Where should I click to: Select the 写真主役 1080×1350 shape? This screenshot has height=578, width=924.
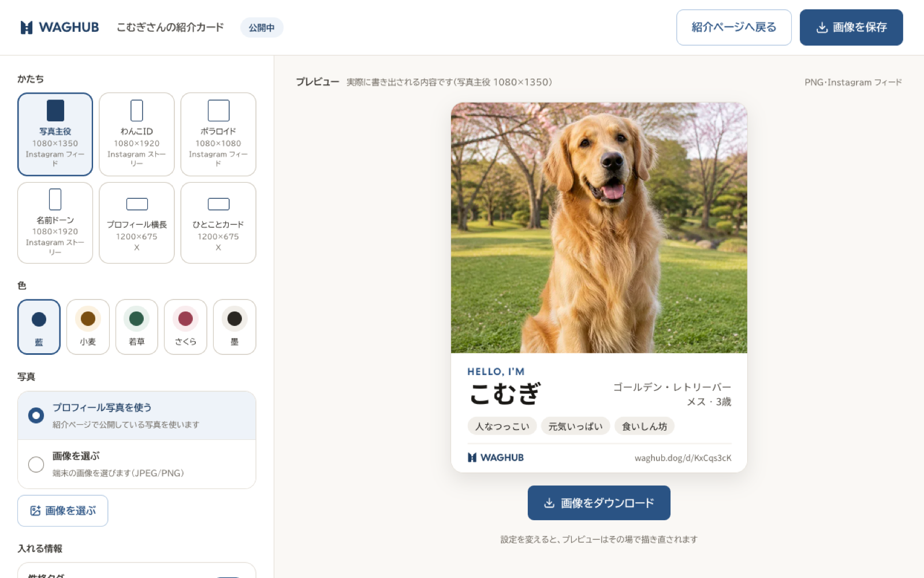55,134
